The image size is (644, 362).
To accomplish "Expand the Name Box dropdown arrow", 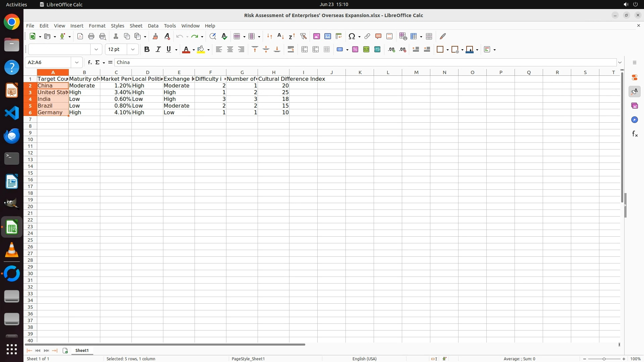I will click(x=77, y=62).
